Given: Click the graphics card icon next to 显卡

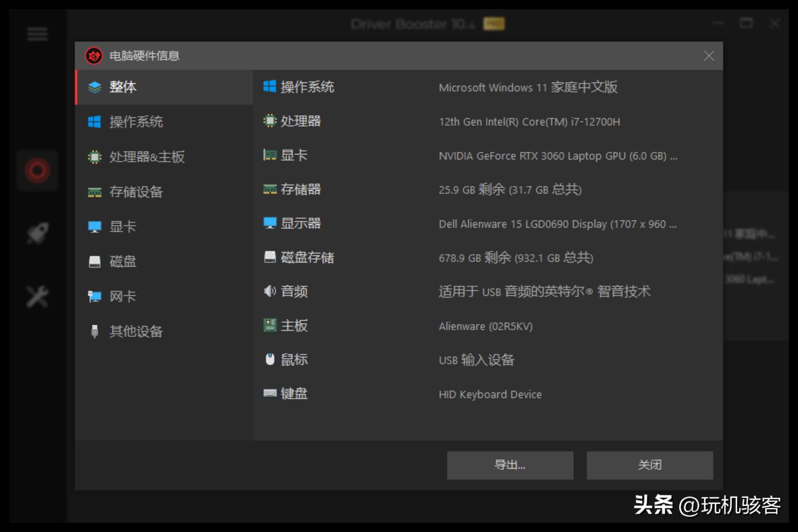Looking at the screenshot, I should coord(270,155).
